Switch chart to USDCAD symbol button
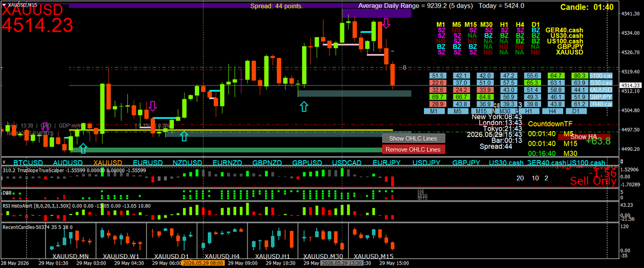 tap(347, 162)
